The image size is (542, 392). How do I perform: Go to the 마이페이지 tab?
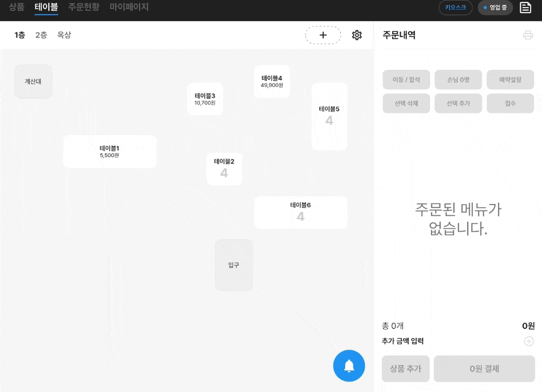[129, 7]
